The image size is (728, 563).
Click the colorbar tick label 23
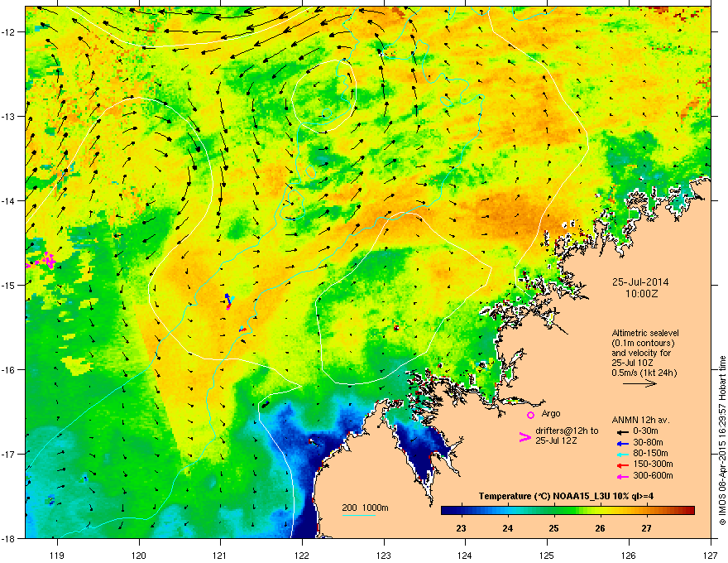pyautogui.click(x=461, y=528)
